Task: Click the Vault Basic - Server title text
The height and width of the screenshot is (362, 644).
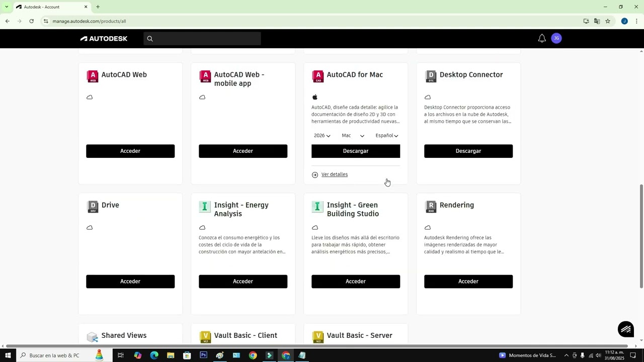Action: [360, 336]
